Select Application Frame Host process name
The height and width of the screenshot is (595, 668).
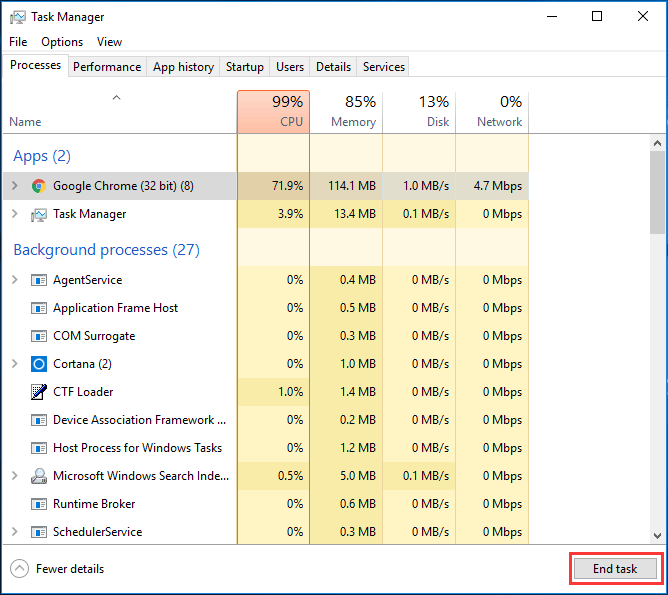[x=115, y=308]
